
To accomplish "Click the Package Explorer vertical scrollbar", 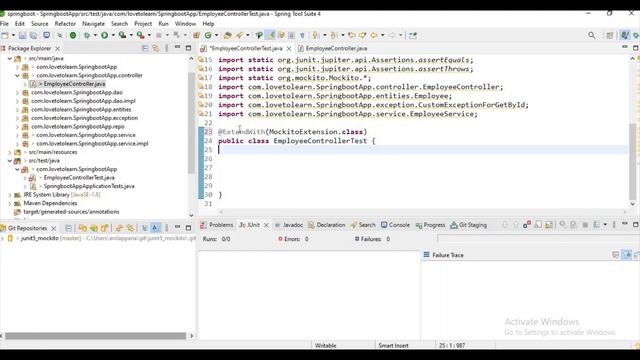I will (191, 122).
